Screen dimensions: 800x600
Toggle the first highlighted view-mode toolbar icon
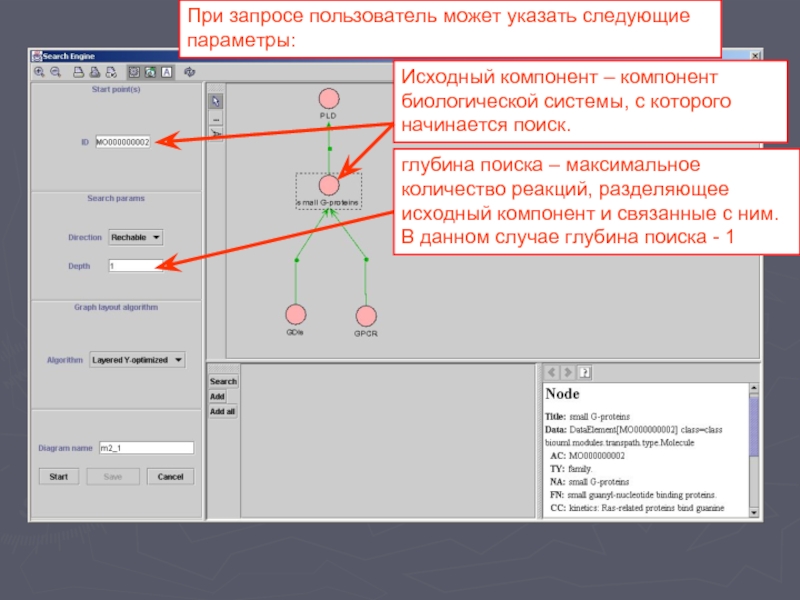coord(134,72)
